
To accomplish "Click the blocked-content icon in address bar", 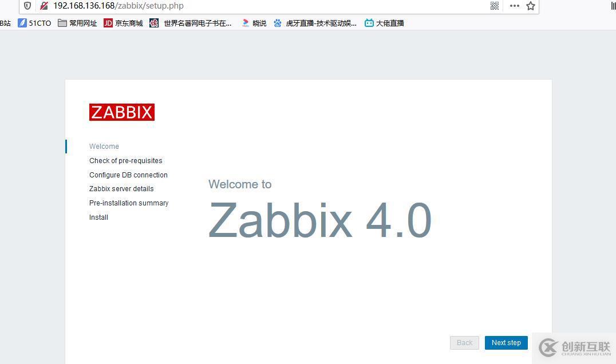I will click(x=44, y=6).
